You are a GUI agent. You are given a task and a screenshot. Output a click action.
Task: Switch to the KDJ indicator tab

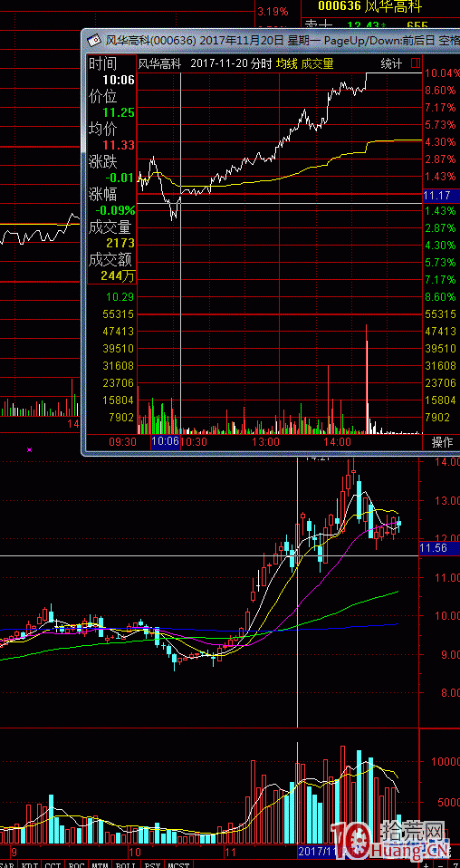[x=32, y=864]
